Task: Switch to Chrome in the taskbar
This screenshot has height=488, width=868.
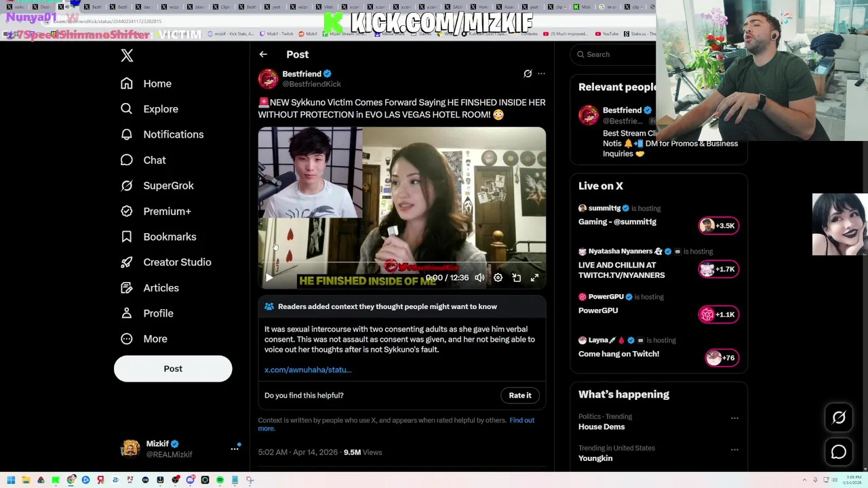Action: pos(71,480)
